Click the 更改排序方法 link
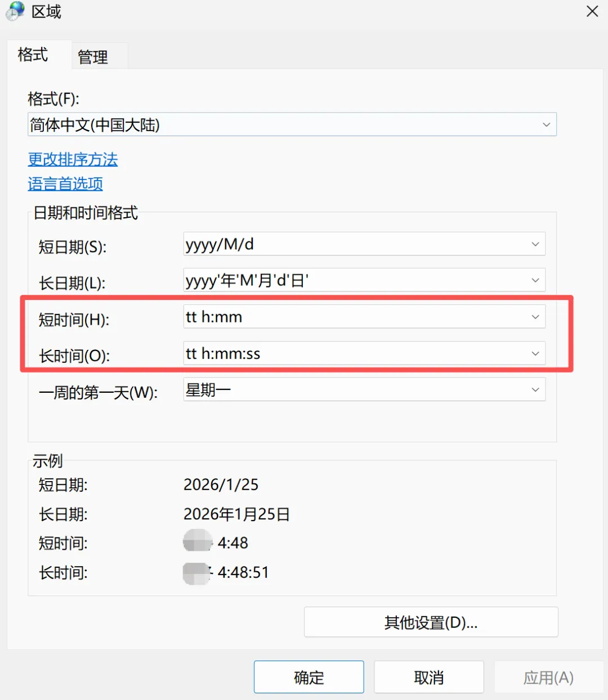 coord(73,160)
